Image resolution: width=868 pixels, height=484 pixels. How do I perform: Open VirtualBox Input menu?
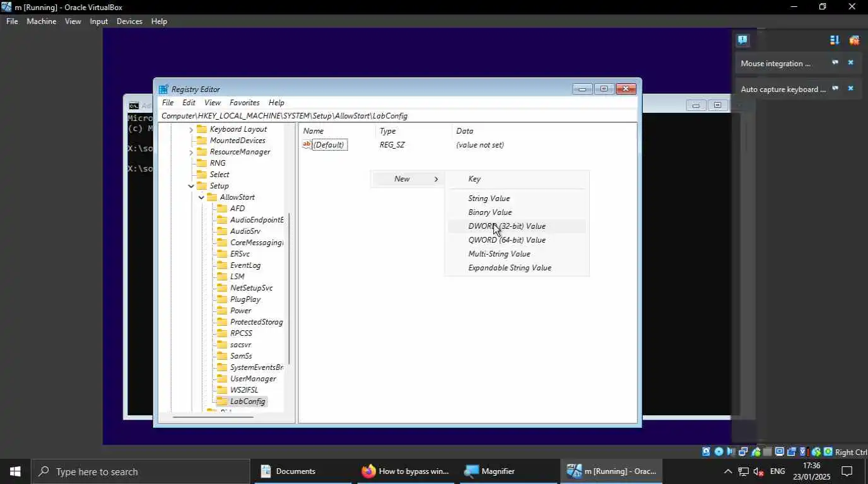[x=98, y=21]
